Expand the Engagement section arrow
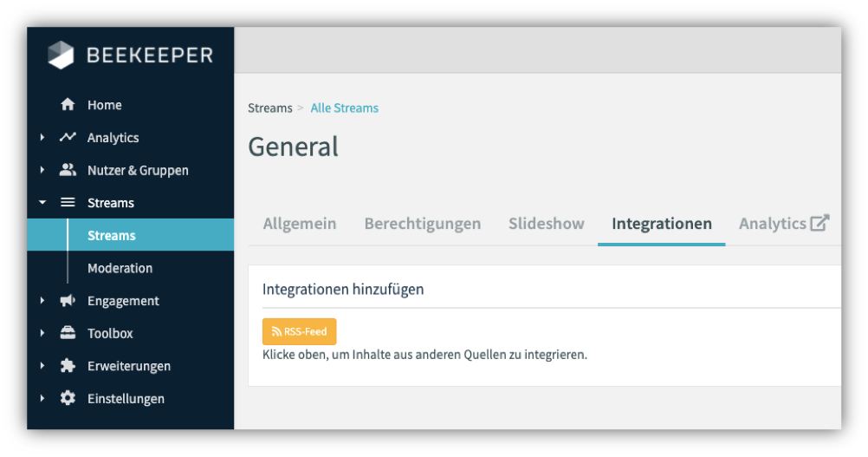The height and width of the screenshot is (457, 868). [x=42, y=300]
